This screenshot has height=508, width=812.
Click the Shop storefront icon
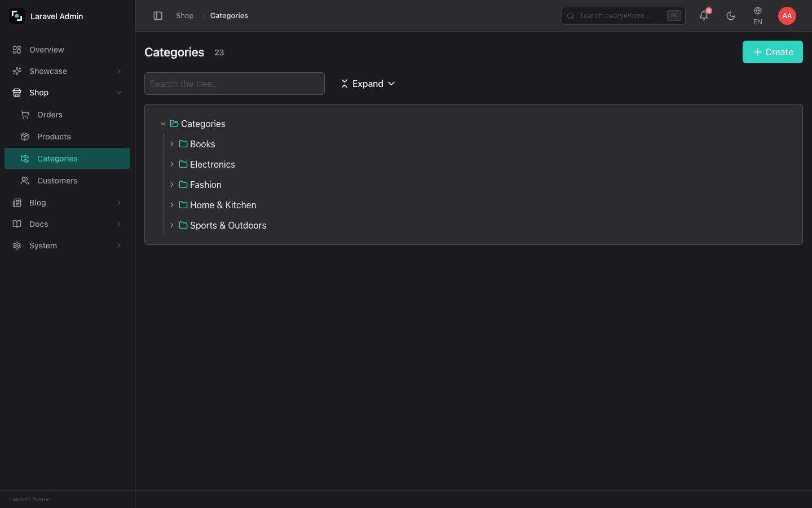[x=17, y=93]
